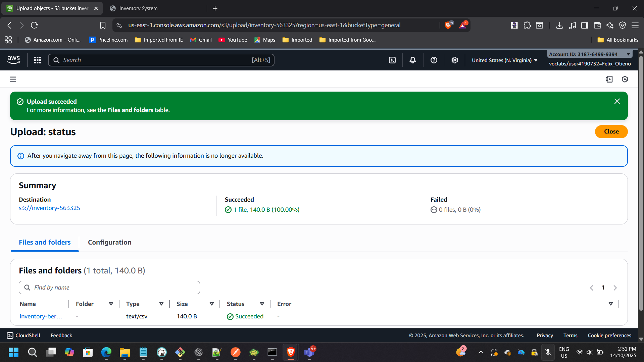This screenshot has height=362, width=644.
Task: Open Microsoft Teams from the taskbar
Action: [309, 353]
